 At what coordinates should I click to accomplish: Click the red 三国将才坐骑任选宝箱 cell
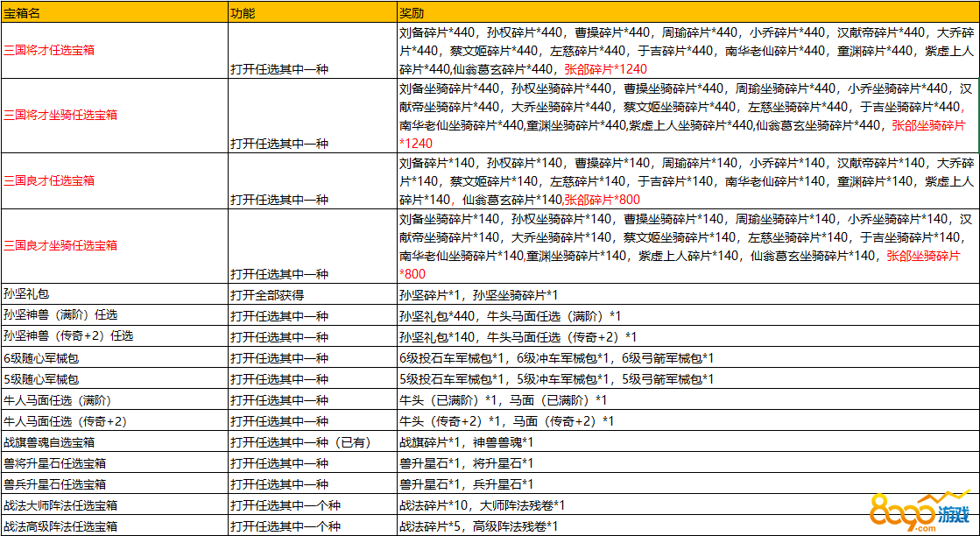[x=60, y=115]
